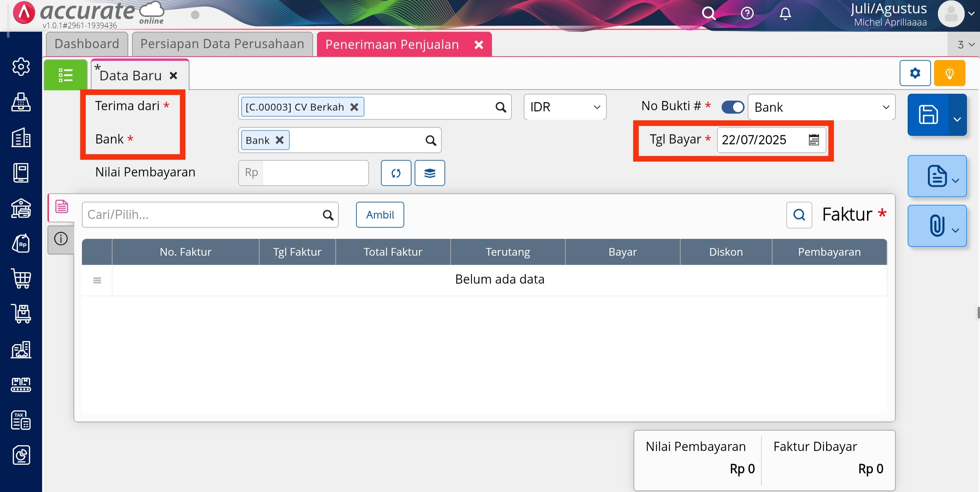Open the calendar picker for Tgl Bayar
This screenshot has width=980, height=492.
(x=814, y=140)
